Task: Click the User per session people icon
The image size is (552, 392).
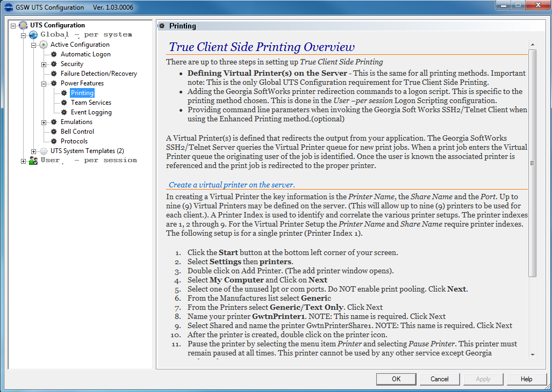Action: click(33, 161)
